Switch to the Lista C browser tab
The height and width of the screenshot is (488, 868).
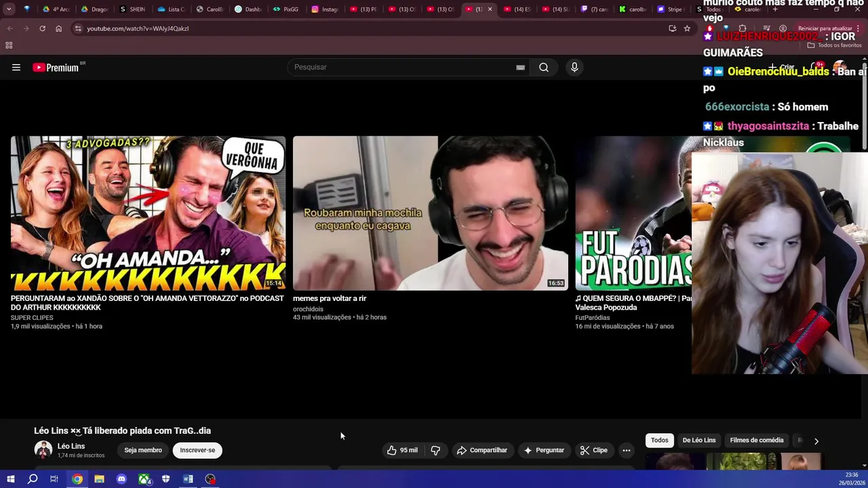tap(171, 9)
